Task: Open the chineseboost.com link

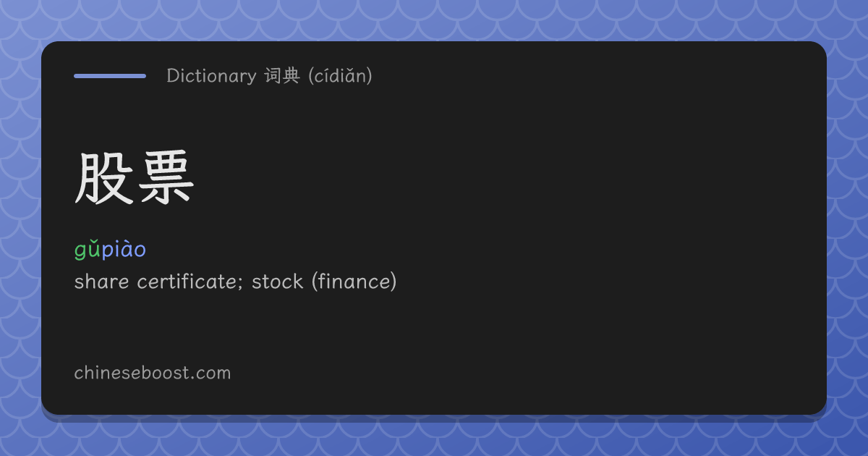Action: pyautogui.click(x=153, y=373)
